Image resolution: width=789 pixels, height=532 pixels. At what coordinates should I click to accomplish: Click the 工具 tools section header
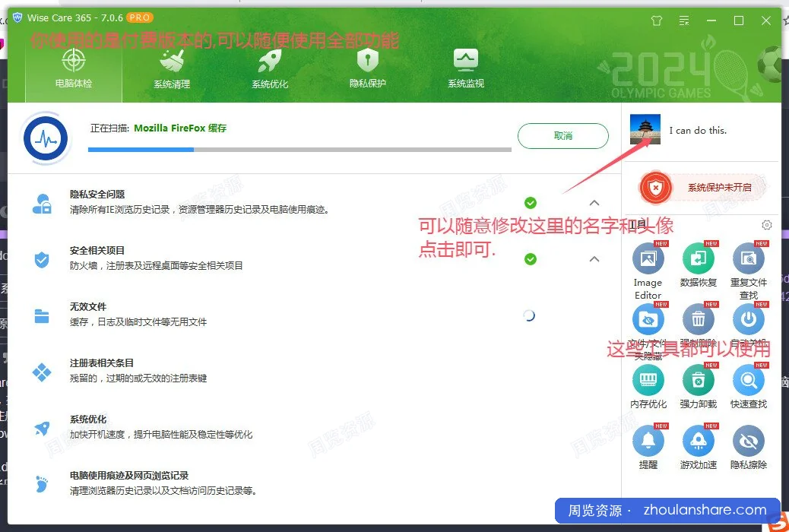coord(638,225)
